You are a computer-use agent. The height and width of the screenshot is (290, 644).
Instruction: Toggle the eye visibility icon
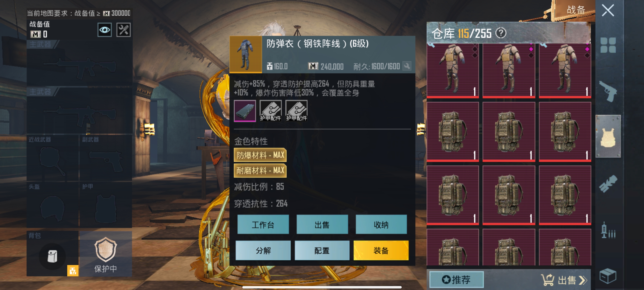(104, 30)
